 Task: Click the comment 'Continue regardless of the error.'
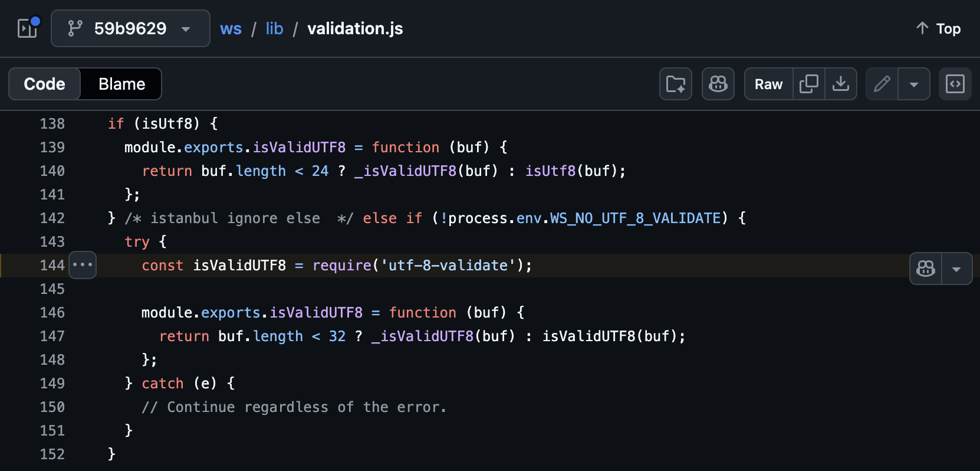tap(294, 407)
